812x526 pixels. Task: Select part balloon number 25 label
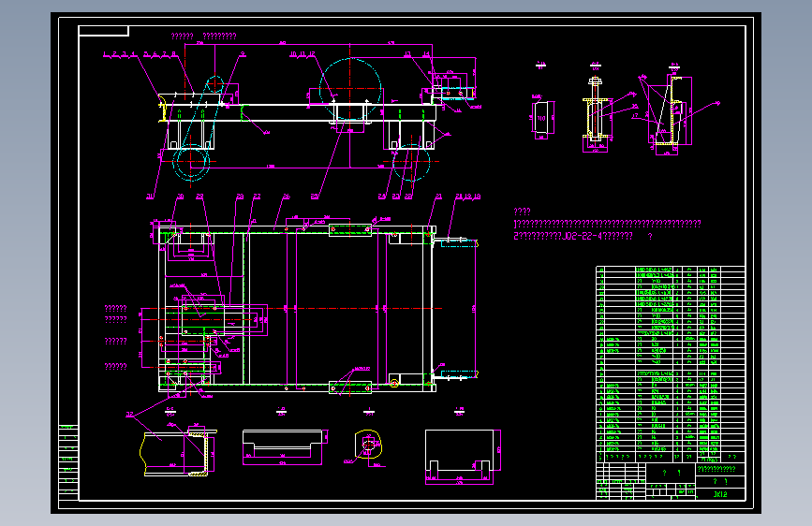pos(315,197)
